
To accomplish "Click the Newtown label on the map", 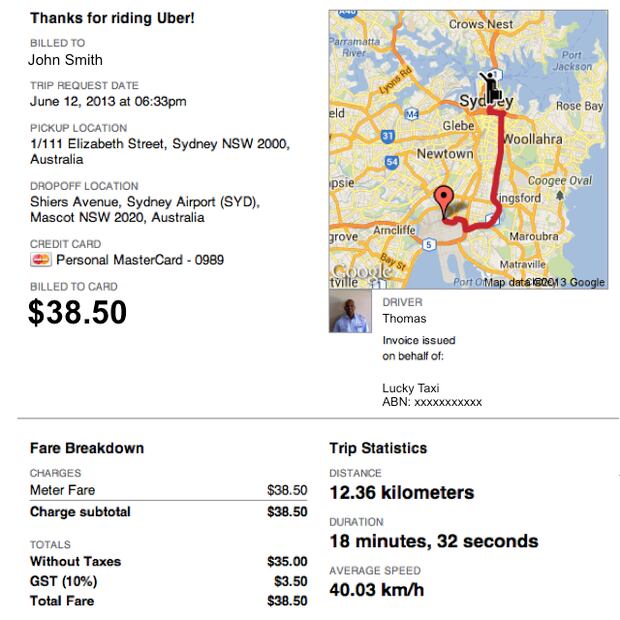I will (445, 153).
